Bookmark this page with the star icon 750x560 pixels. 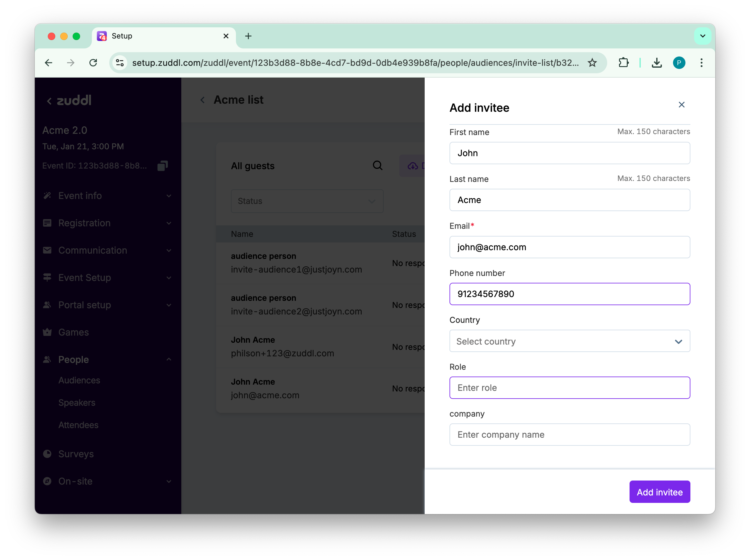point(592,63)
